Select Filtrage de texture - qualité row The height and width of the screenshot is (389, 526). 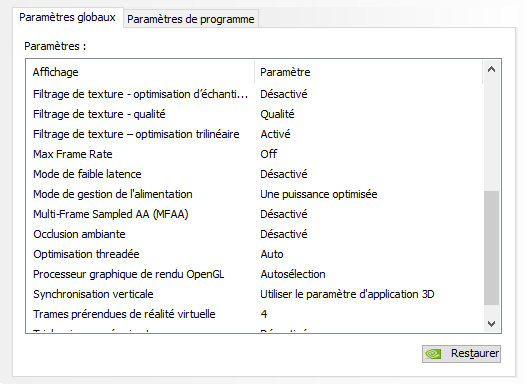255,114
